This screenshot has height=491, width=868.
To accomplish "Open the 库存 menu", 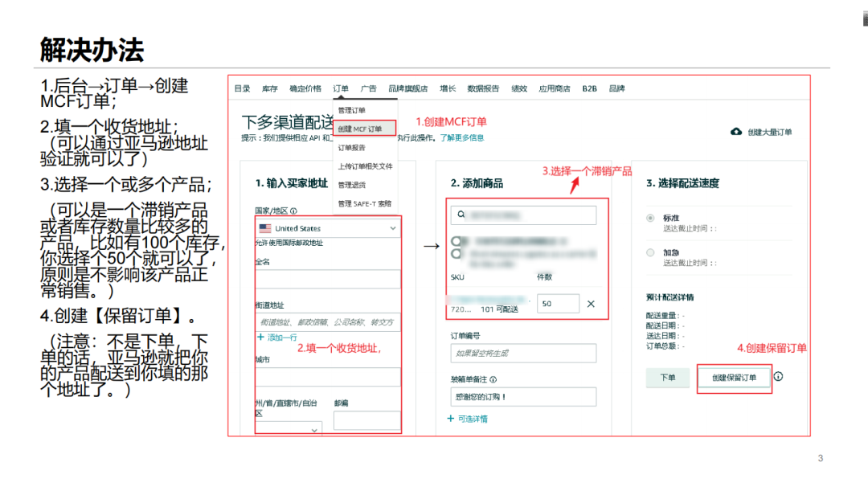I will click(269, 88).
